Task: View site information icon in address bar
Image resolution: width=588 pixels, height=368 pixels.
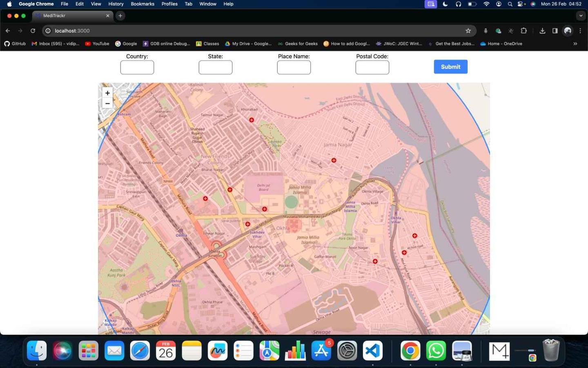Action: [48, 31]
